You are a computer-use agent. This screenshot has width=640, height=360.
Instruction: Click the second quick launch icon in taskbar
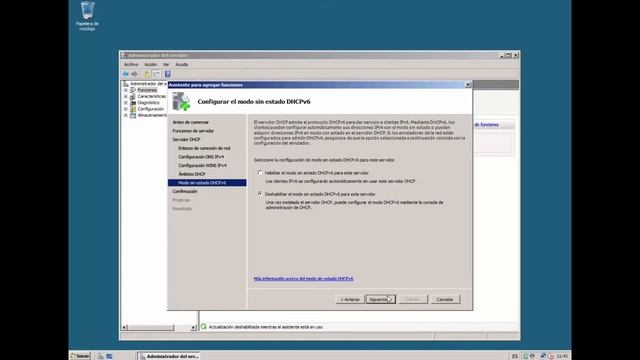point(109,356)
